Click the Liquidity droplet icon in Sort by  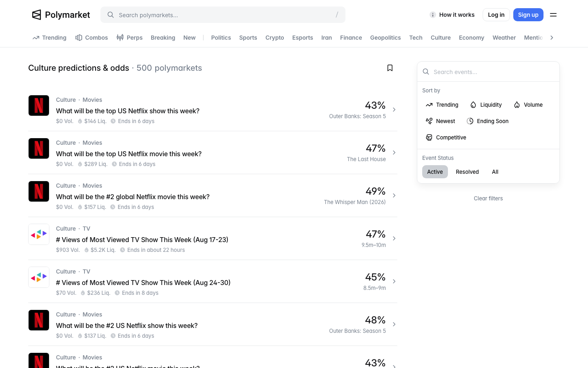473,105
